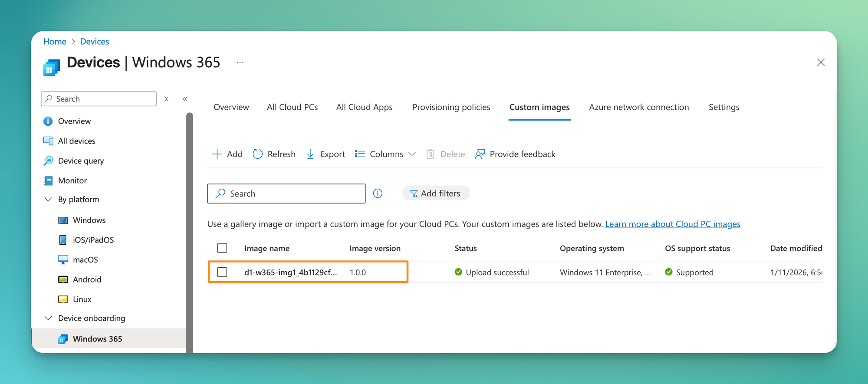The width and height of the screenshot is (868, 384).
Task: Click the sidebar vertical scrollbar
Action: coord(190,233)
